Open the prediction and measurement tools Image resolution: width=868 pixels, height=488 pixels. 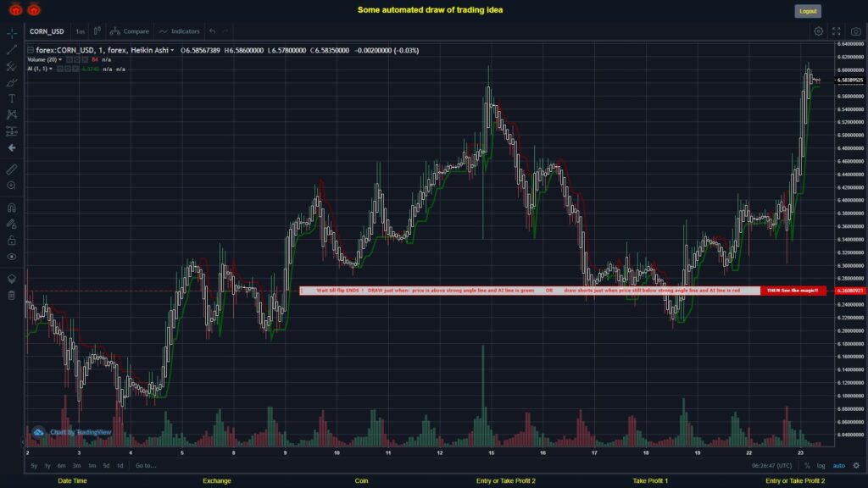12,131
